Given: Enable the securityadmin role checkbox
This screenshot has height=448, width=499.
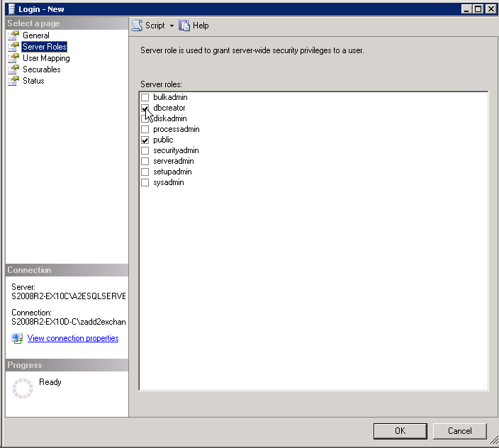Looking at the screenshot, I should tap(145, 150).
